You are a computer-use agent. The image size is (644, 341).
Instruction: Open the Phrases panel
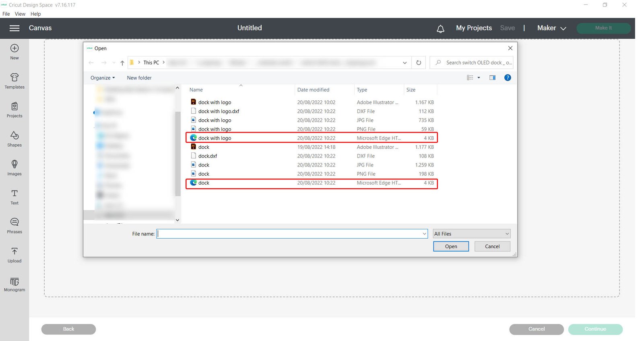point(14,226)
